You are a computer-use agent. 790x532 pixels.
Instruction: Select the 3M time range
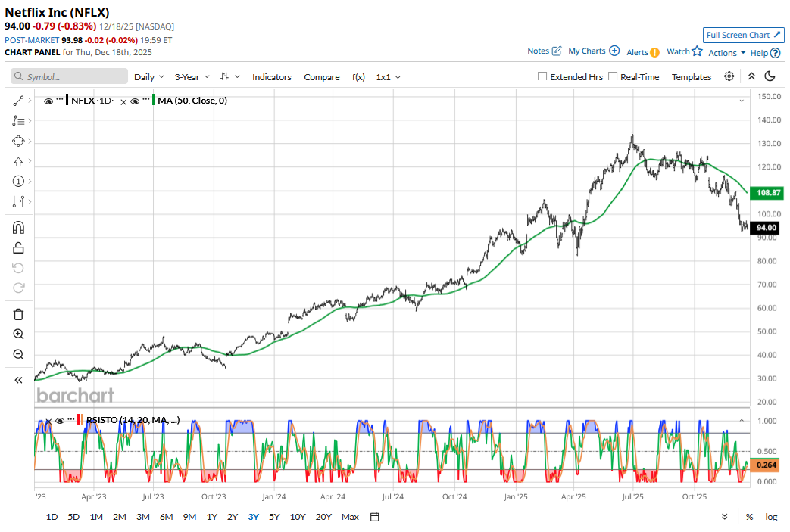tap(143, 517)
